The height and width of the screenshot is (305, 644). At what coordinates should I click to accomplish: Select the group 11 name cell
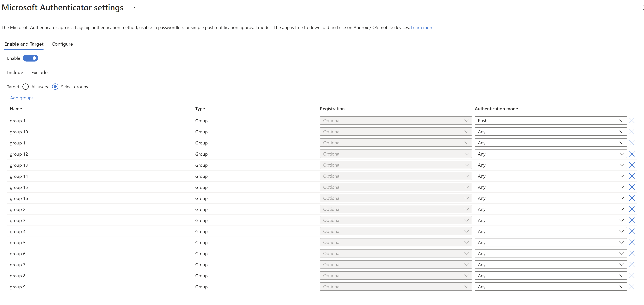19,143
